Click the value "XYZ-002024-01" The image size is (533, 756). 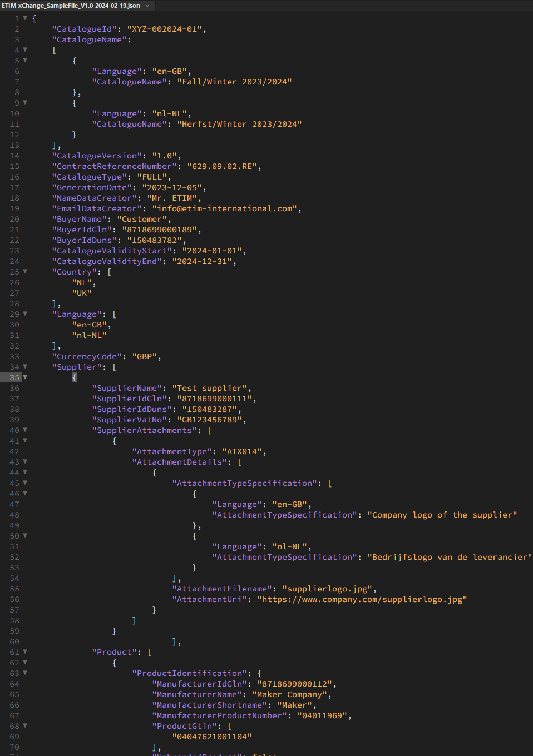click(164, 29)
